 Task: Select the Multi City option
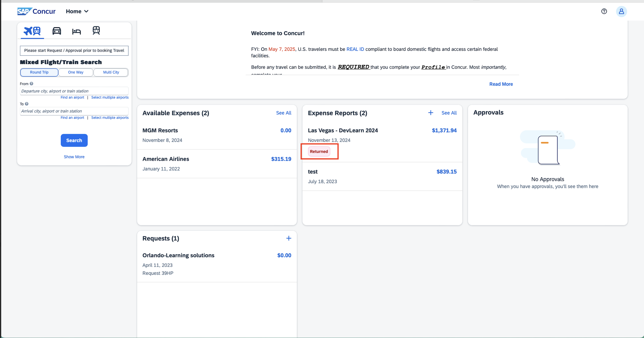point(111,72)
